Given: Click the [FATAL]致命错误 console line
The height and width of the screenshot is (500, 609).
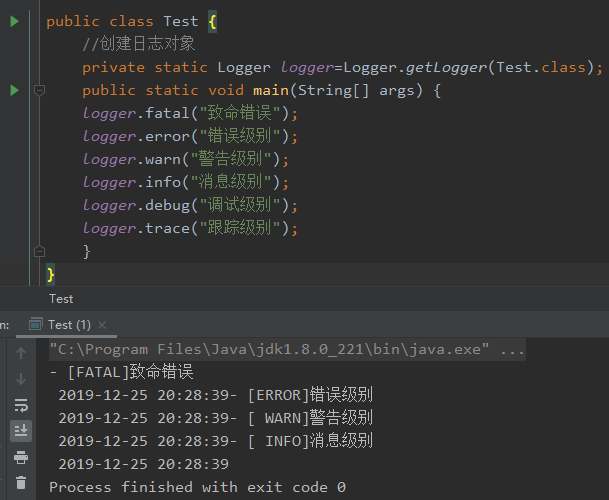Looking at the screenshot, I should click(122, 372).
